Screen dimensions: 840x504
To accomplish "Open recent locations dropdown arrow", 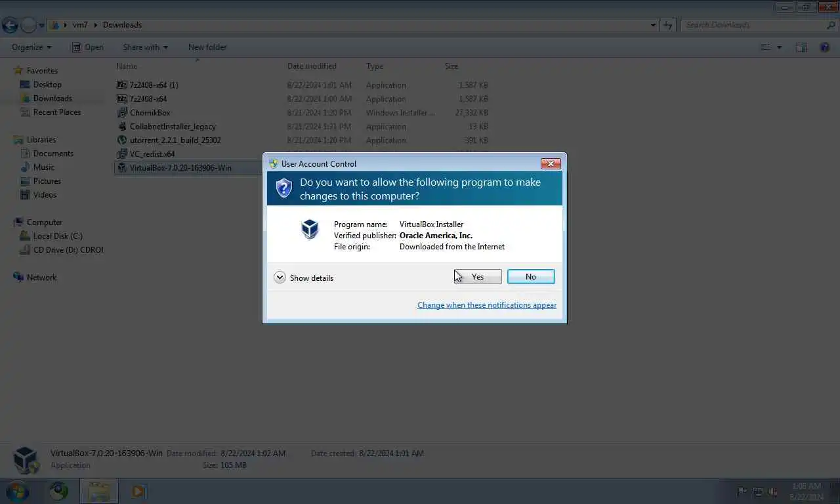I will 42,26.
